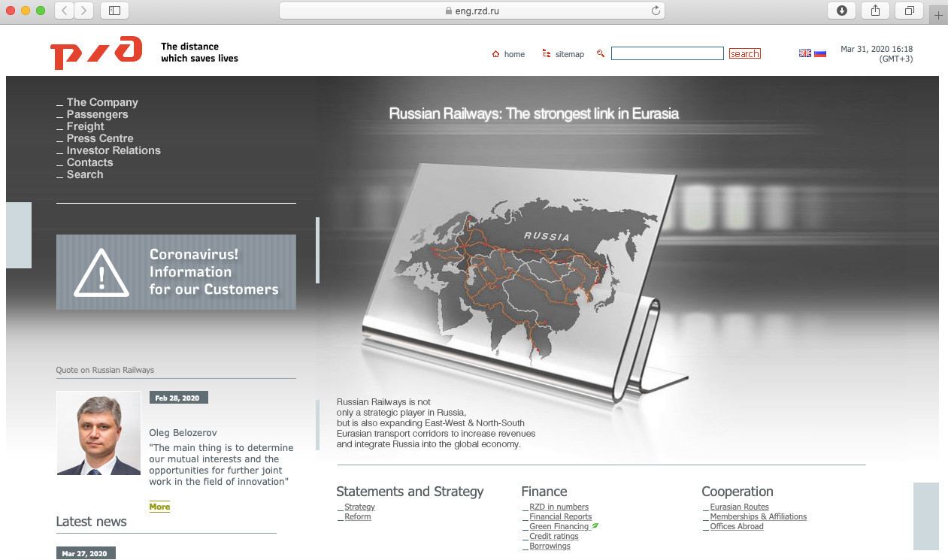
Task: Open the Reform link
Action: (358, 516)
